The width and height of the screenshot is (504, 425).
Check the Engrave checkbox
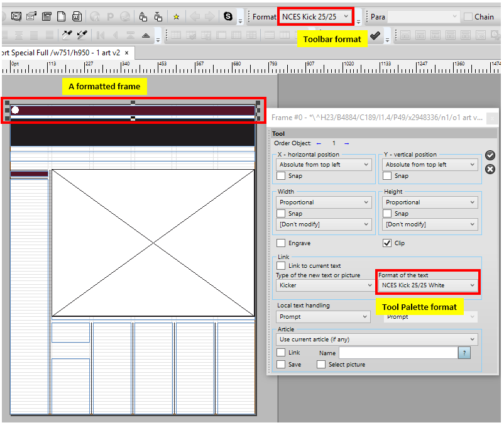(281, 243)
